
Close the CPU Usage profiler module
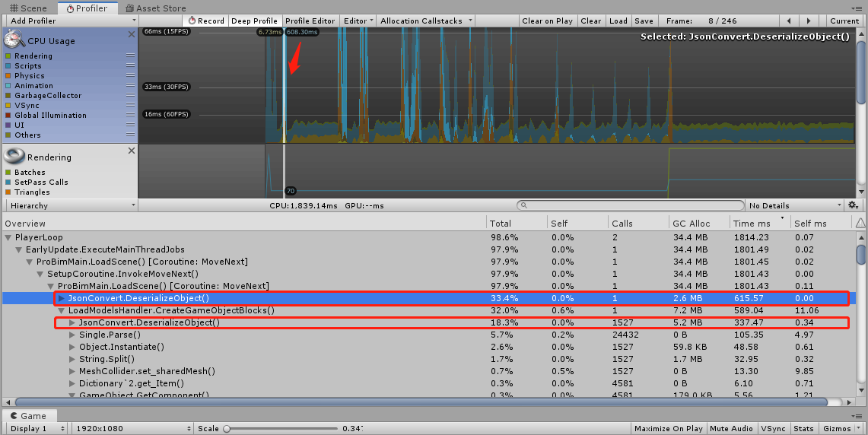[131, 34]
